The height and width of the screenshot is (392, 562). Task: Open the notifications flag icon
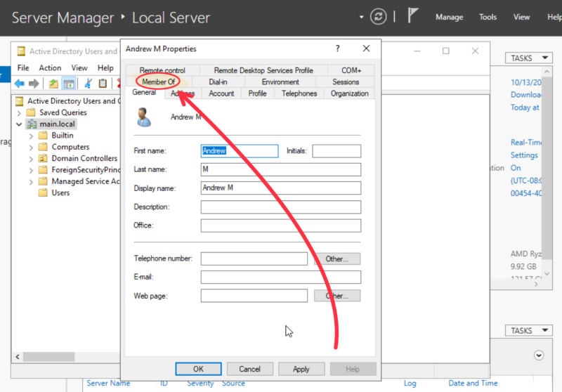(x=412, y=16)
